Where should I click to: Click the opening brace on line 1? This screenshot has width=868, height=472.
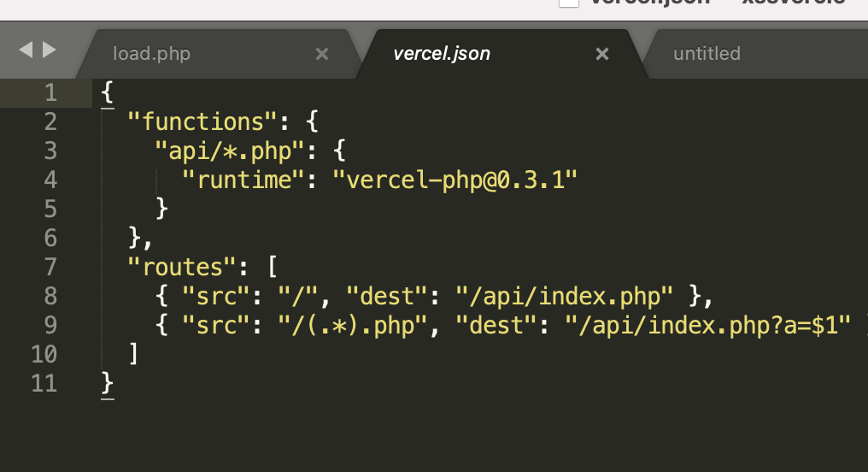pos(107,92)
